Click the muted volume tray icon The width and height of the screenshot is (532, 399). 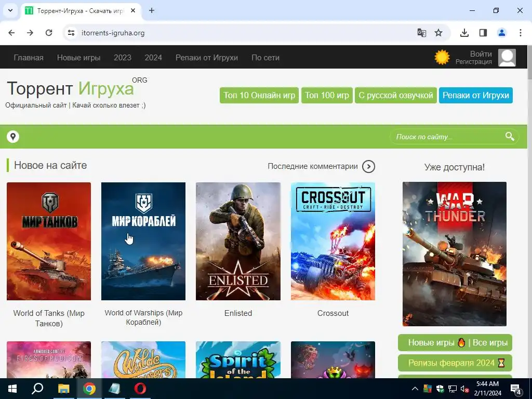465,389
